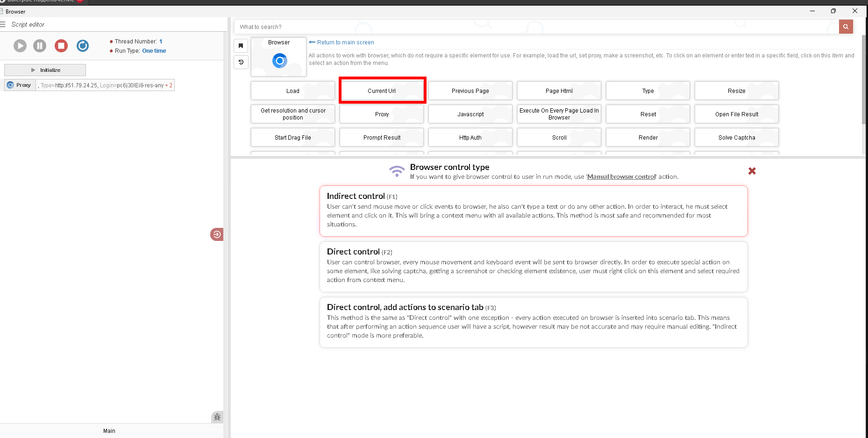The height and width of the screenshot is (438, 868).
Task: Click the Return to main screen link
Action: tap(345, 42)
